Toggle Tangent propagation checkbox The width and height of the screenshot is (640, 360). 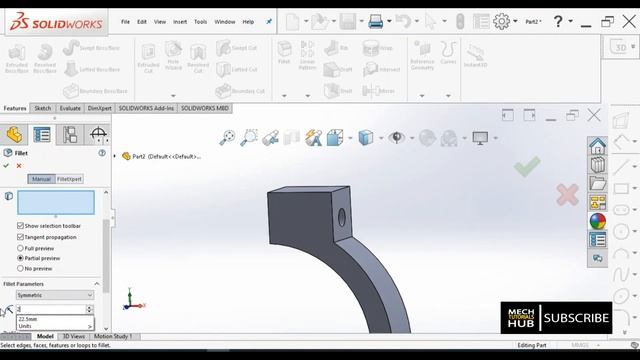20,237
